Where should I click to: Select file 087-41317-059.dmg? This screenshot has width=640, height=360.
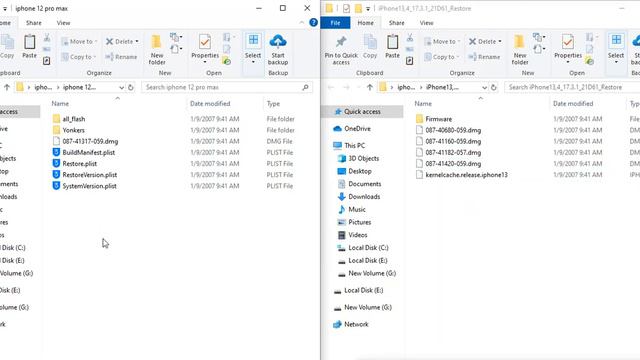(x=90, y=141)
